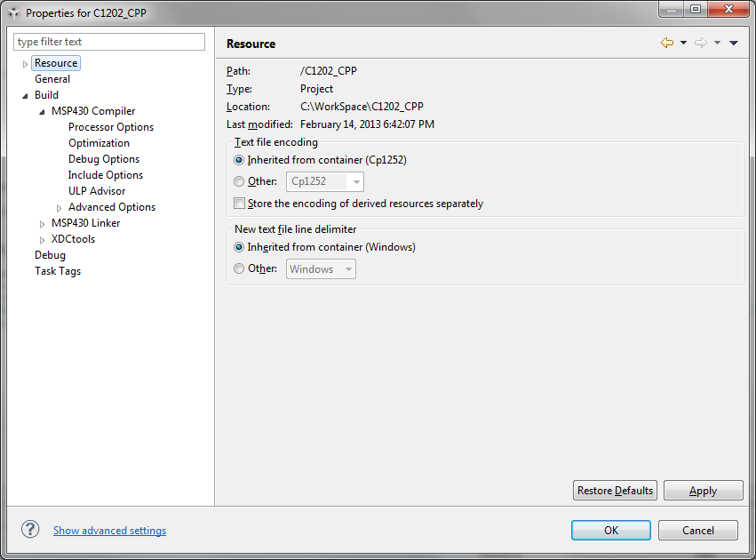Viewport: 756px width, 560px height.
Task: Click the Show advanced settings link
Action: (109, 531)
